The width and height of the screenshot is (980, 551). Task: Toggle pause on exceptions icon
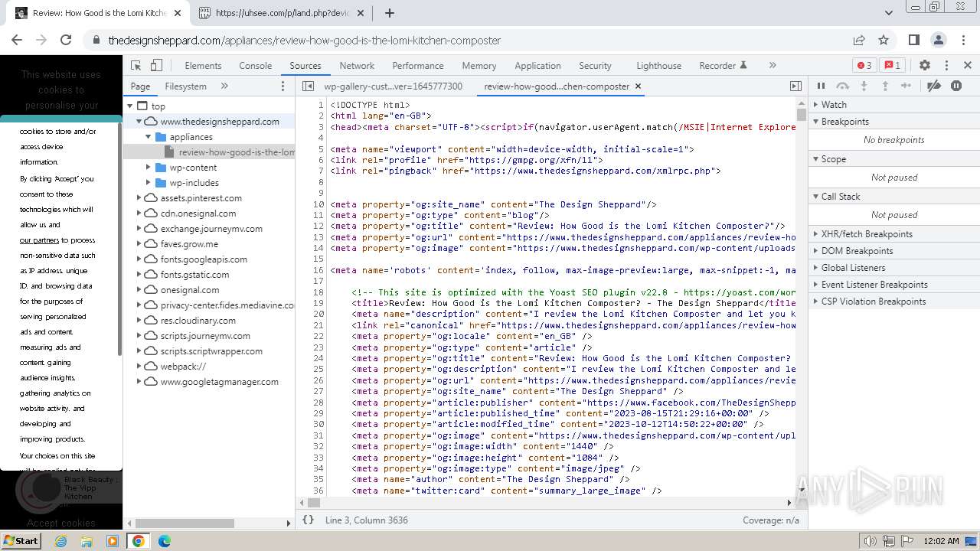pyautogui.click(x=956, y=86)
